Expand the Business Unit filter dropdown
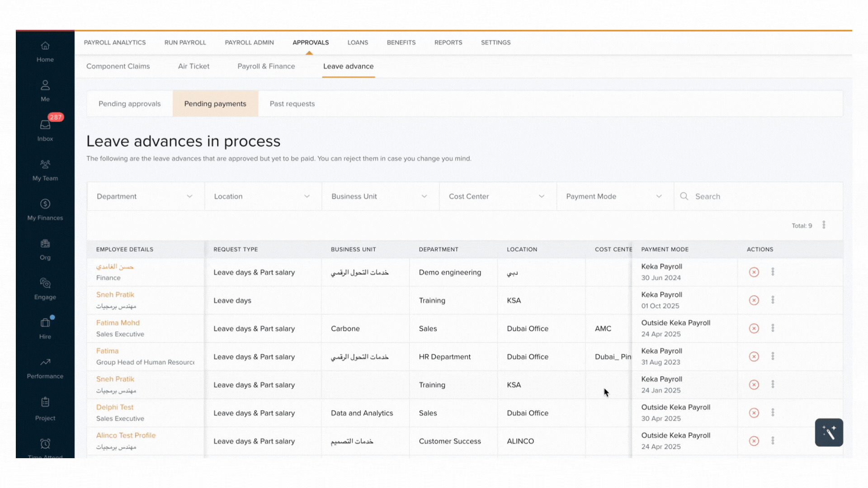868x488 pixels. [x=380, y=197]
